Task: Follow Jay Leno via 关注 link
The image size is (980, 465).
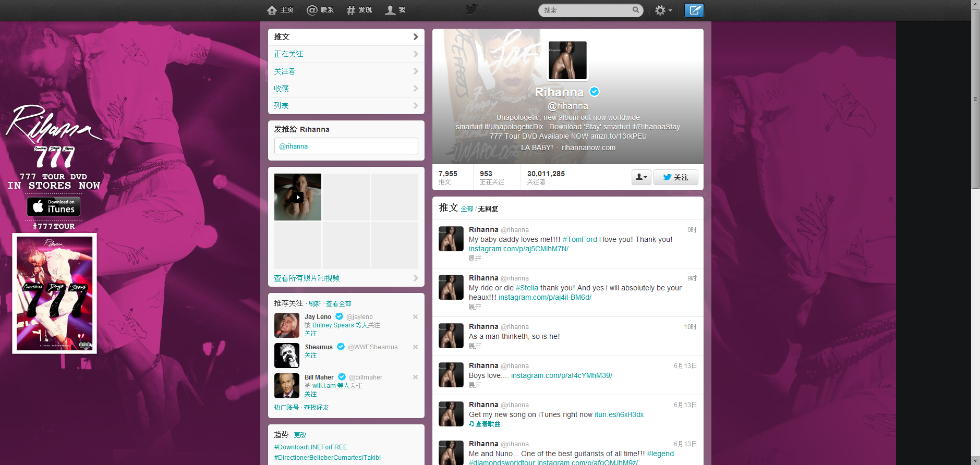Action: click(311, 334)
